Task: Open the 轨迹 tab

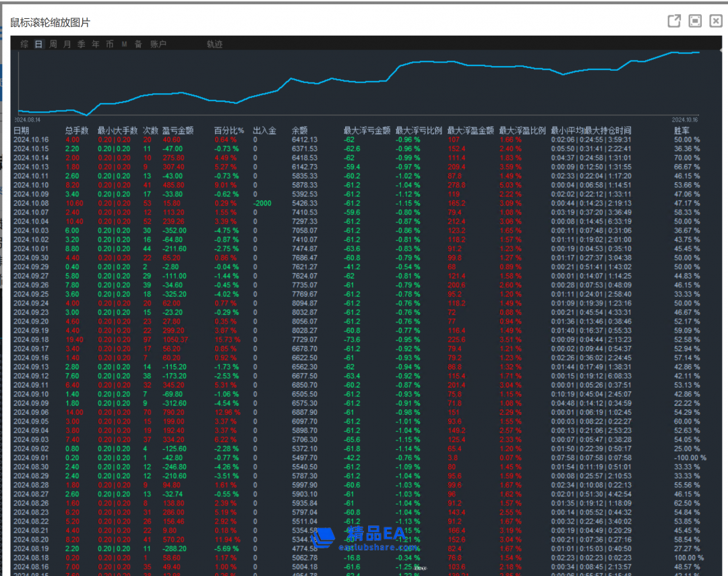Action: point(214,45)
